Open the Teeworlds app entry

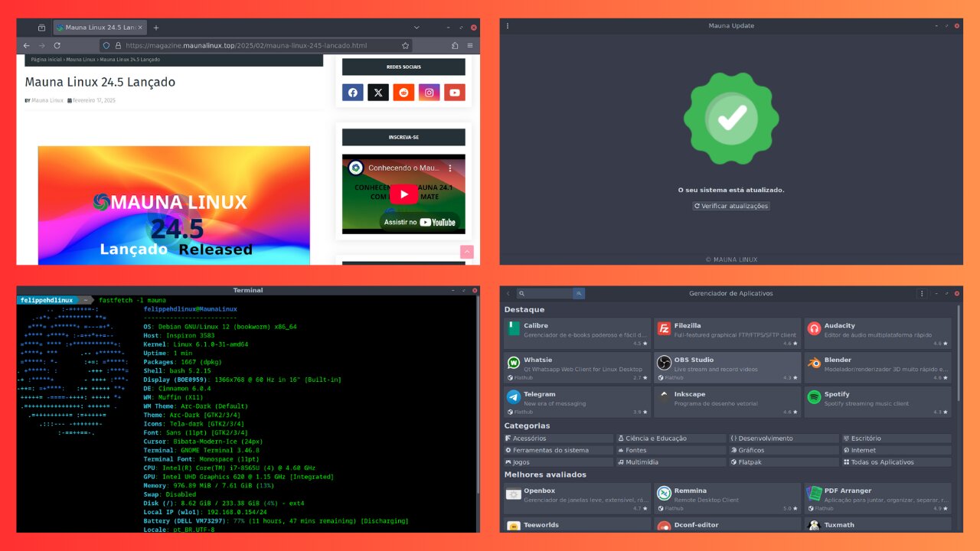(x=577, y=524)
